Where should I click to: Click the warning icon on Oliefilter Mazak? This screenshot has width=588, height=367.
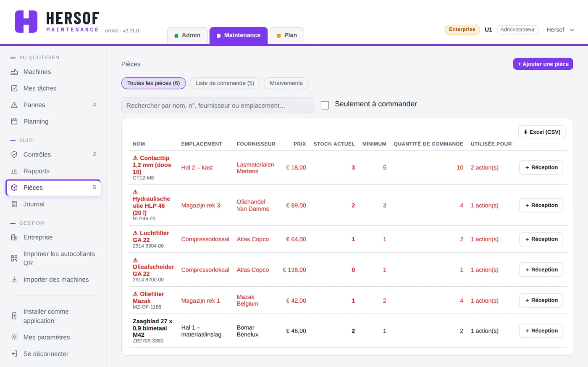135,294
